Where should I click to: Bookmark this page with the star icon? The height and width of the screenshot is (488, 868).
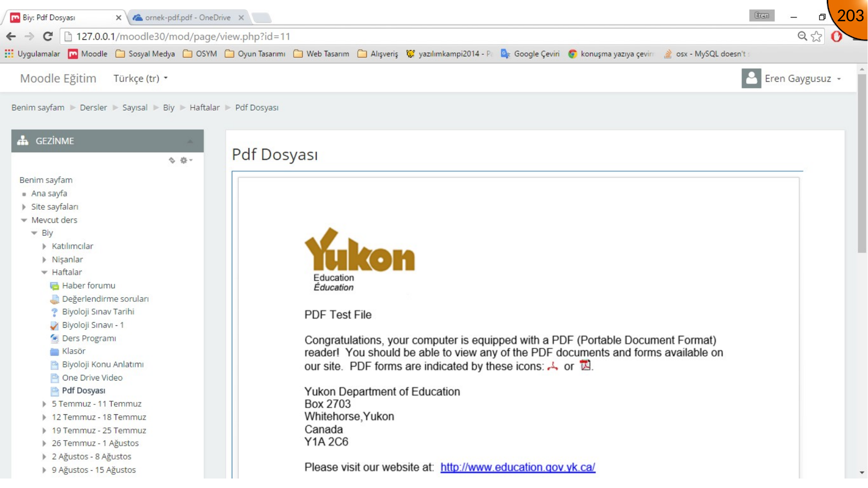coord(816,36)
